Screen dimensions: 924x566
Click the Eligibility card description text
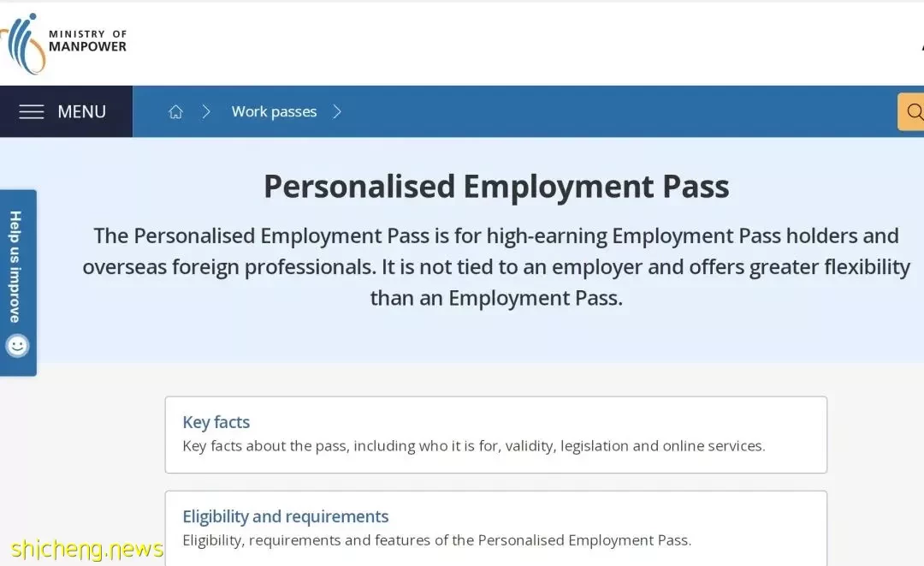(436, 540)
